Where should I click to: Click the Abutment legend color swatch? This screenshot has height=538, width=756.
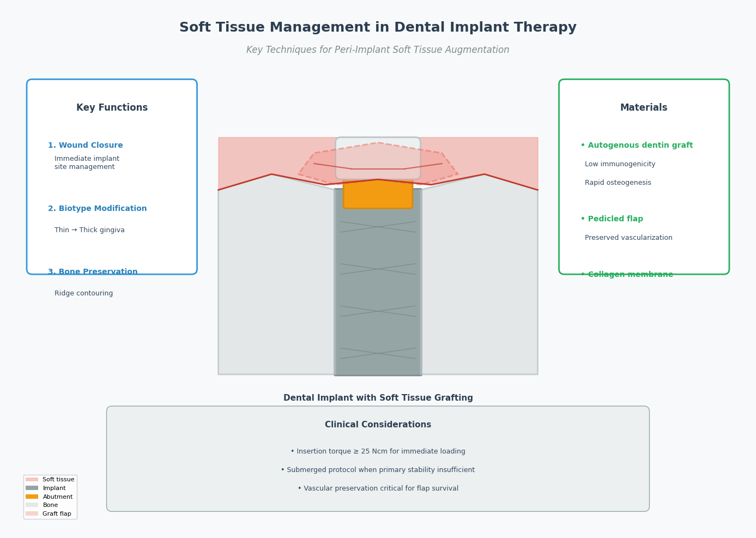[32, 497]
